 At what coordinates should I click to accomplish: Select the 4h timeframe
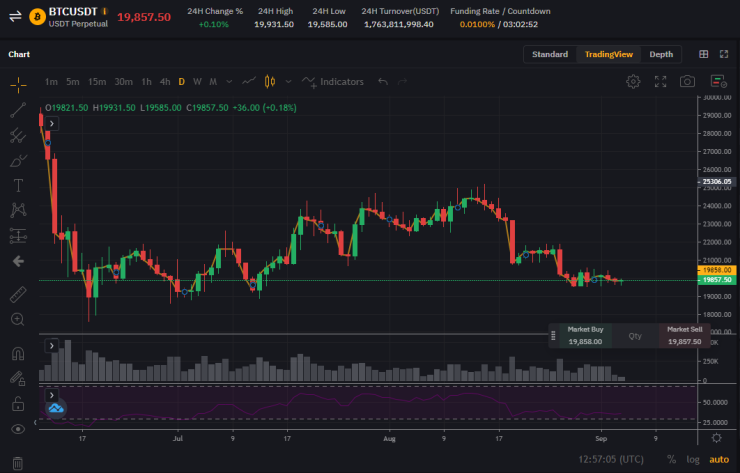165,82
